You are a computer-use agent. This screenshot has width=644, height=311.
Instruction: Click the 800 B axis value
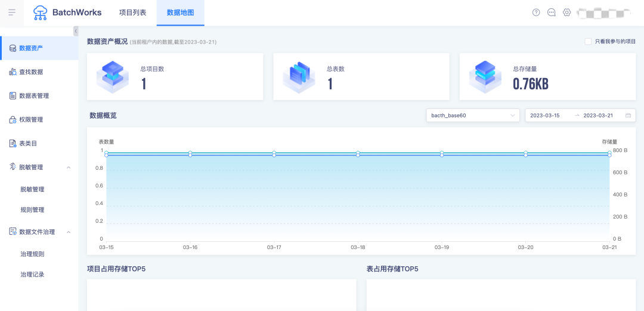620,150
